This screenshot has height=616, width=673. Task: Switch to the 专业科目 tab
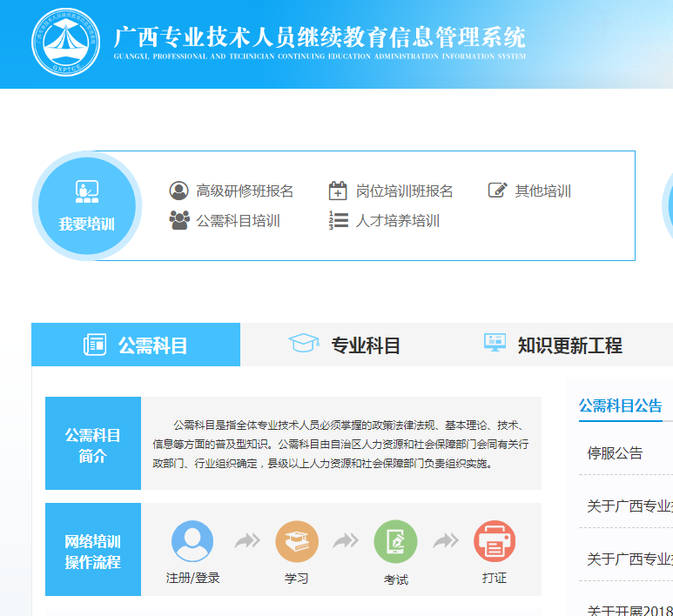point(345,345)
